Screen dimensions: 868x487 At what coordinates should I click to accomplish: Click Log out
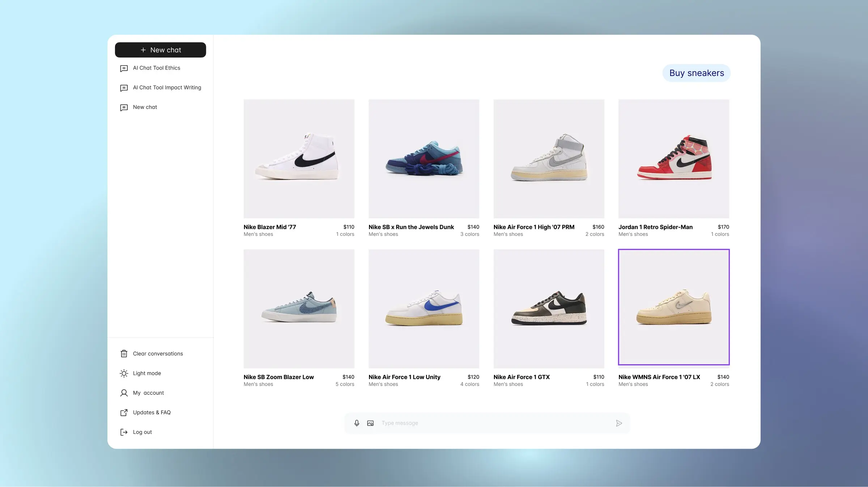[x=142, y=432]
